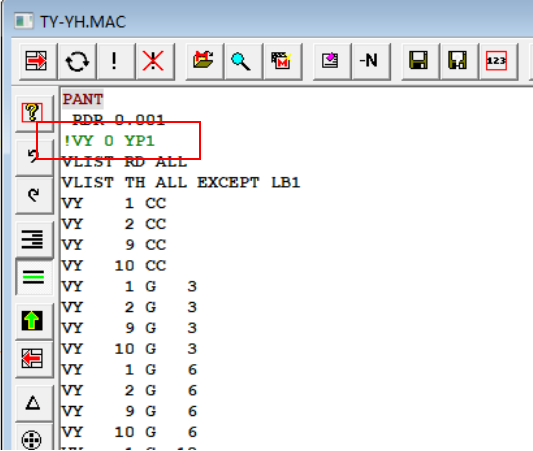Click the red arrow run-macro icon

36,61
